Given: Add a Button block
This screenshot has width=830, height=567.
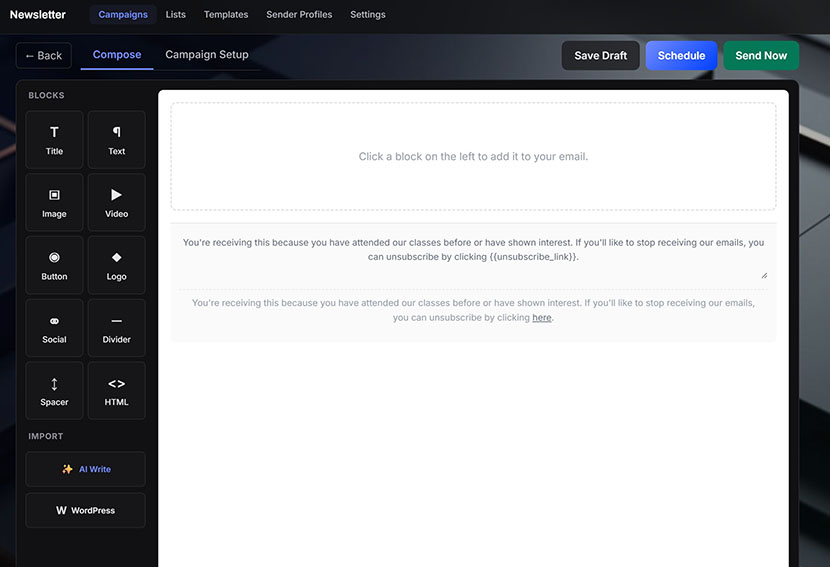Looking at the screenshot, I should (x=54, y=265).
